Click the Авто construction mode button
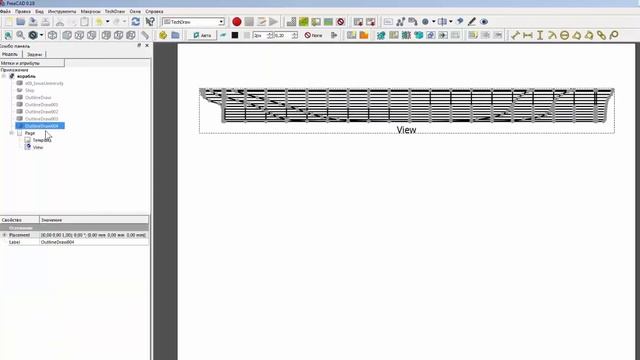The width and height of the screenshot is (640, 360). pyautogui.click(x=202, y=36)
